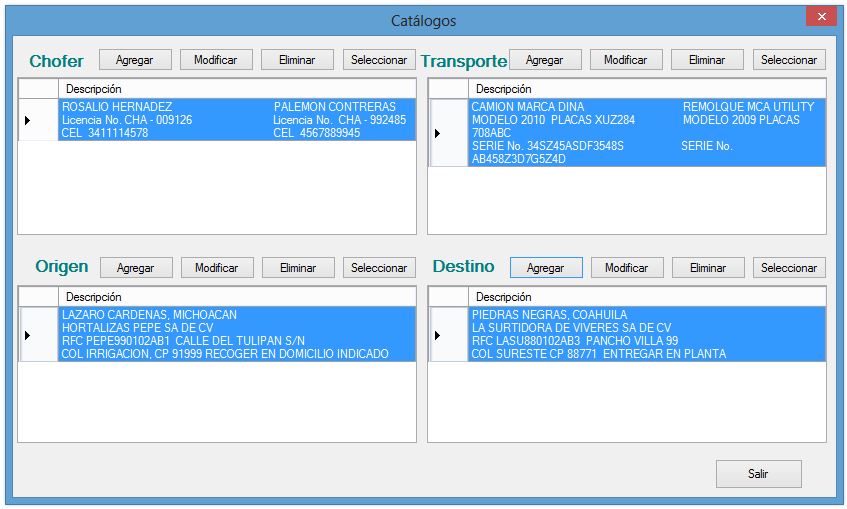Click the Salir button

pyautogui.click(x=758, y=474)
